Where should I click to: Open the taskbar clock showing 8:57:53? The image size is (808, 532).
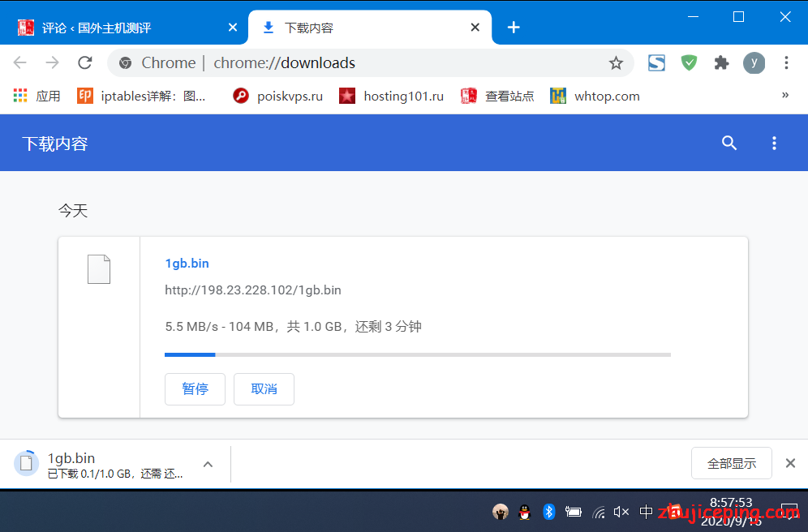731,512
